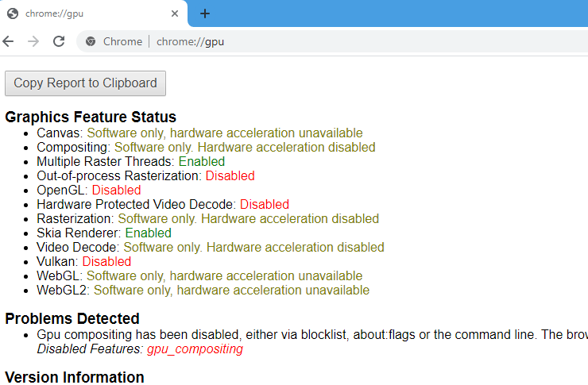Click Hardware Protected Video Decode entry

click(x=163, y=204)
